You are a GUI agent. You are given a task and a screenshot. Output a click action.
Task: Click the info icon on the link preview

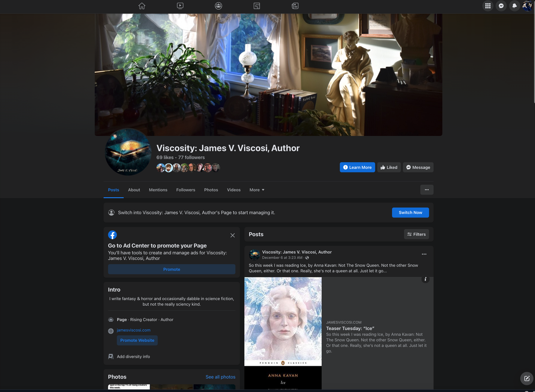coord(425,279)
